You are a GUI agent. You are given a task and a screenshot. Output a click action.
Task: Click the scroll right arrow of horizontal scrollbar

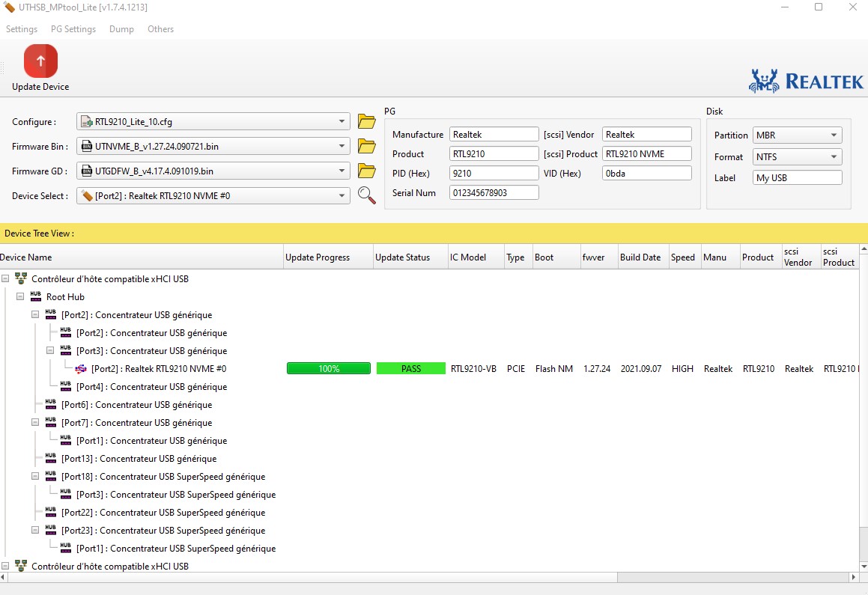point(853,577)
